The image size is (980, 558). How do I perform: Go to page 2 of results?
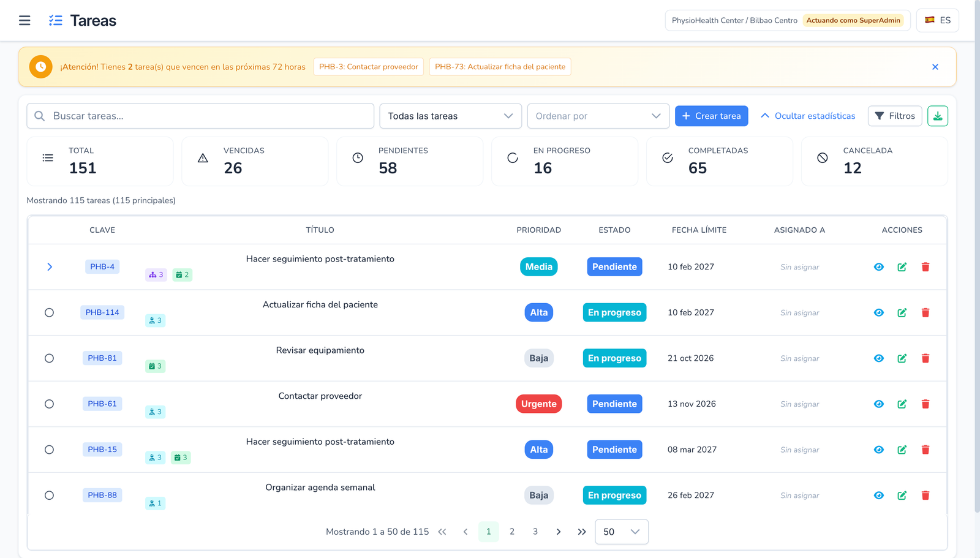pos(512,532)
